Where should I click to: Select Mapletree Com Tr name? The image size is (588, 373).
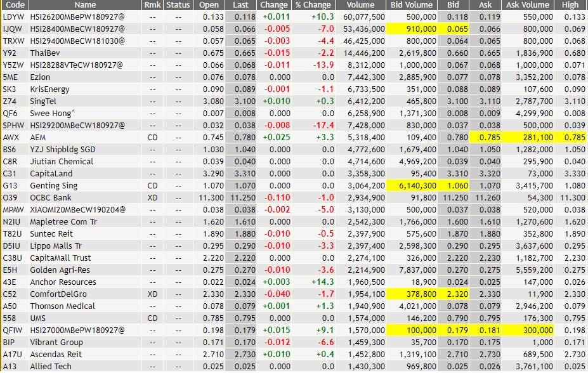pyautogui.click(x=63, y=221)
